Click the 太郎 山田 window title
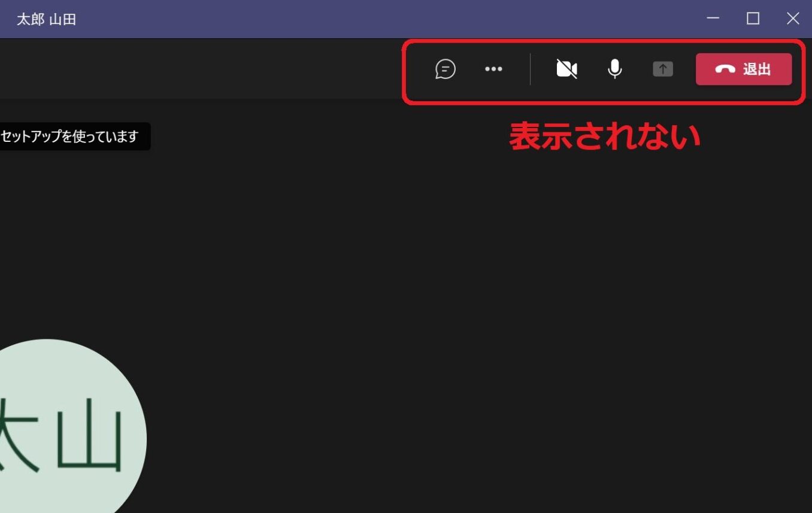This screenshot has width=812, height=513. [46, 19]
